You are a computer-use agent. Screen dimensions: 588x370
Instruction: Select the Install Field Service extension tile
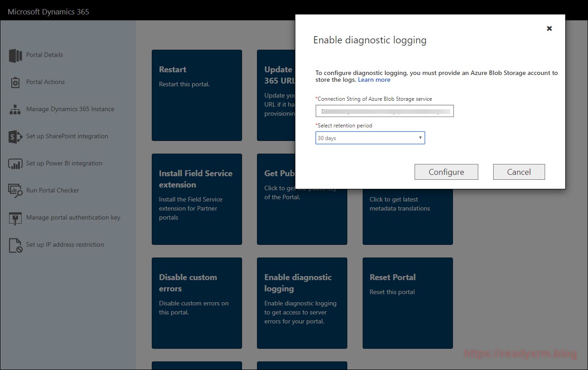tap(196, 199)
